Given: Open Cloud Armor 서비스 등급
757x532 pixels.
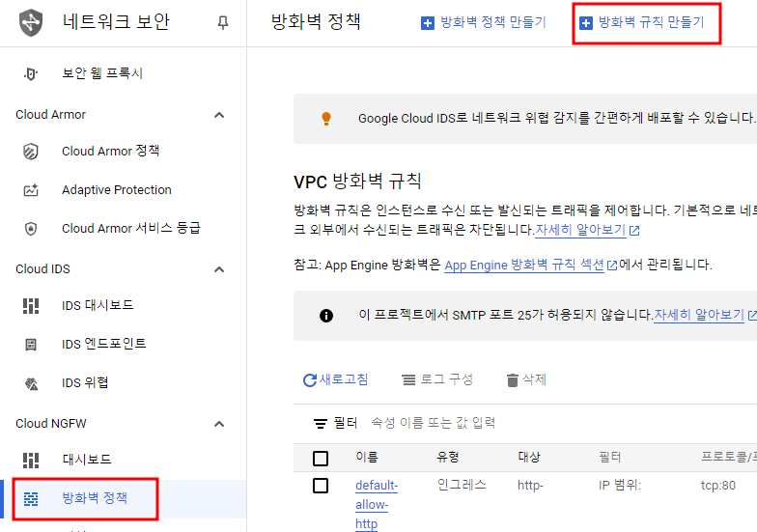Looking at the screenshot, I should [x=124, y=228].
